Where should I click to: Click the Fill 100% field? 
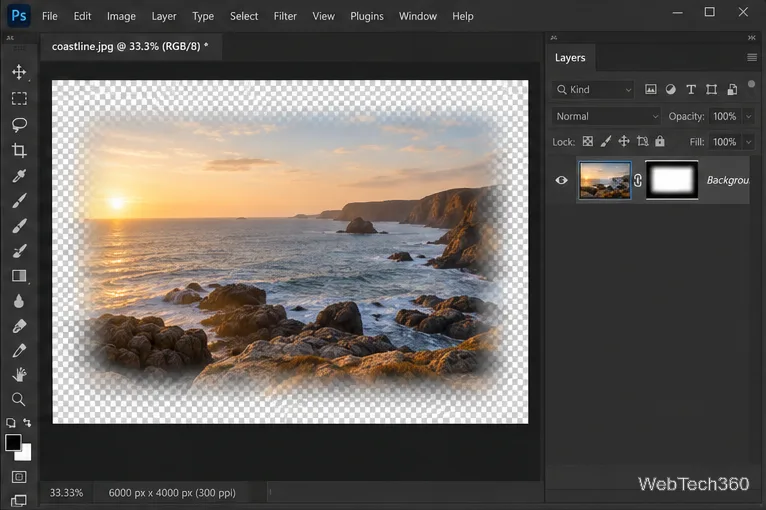pos(725,142)
